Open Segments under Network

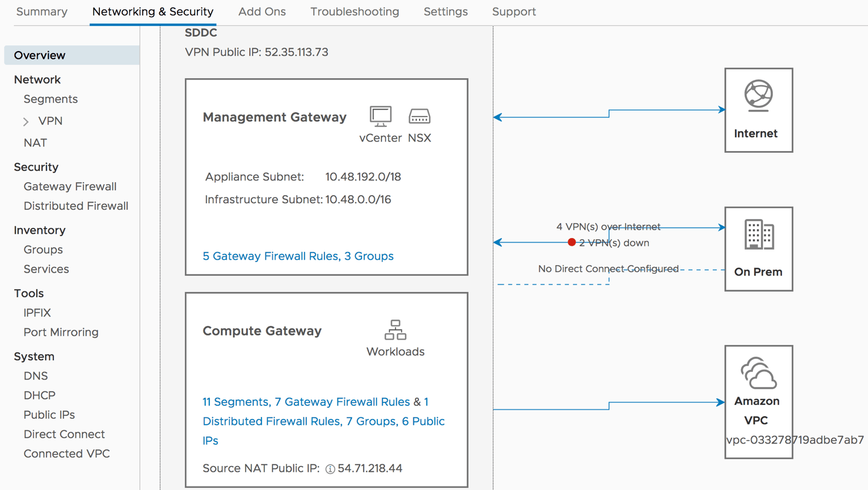(51, 99)
